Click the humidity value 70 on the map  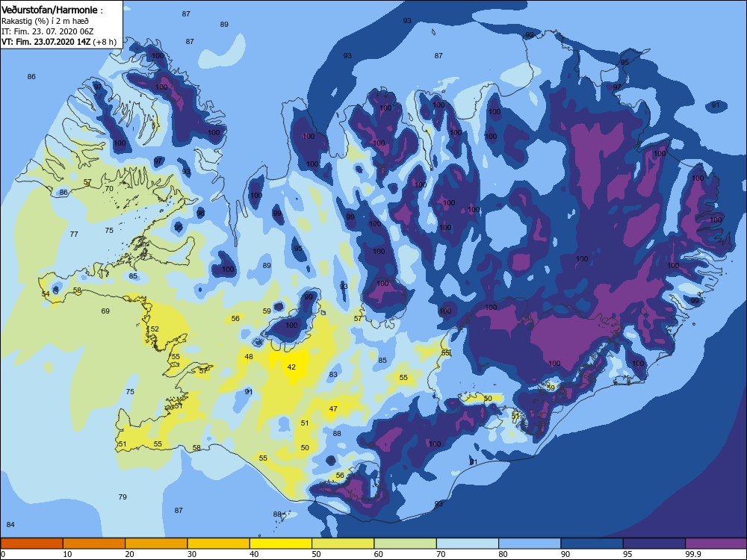click(109, 188)
